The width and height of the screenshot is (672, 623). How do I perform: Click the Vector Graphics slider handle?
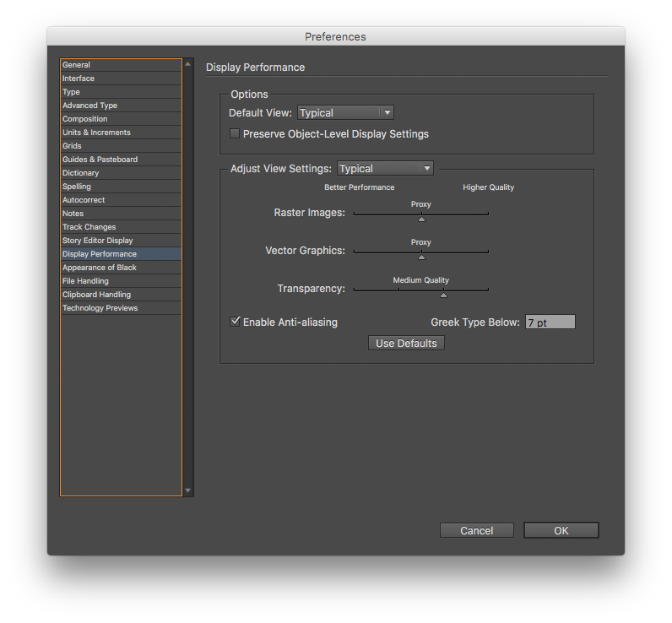pyautogui.click(x=422, y=257)
